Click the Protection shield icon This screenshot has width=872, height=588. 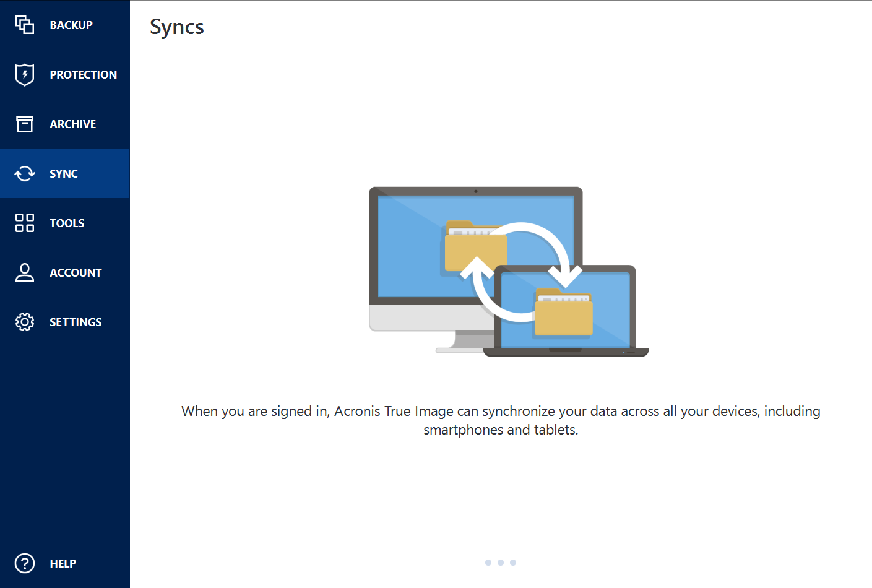(25, 74)
